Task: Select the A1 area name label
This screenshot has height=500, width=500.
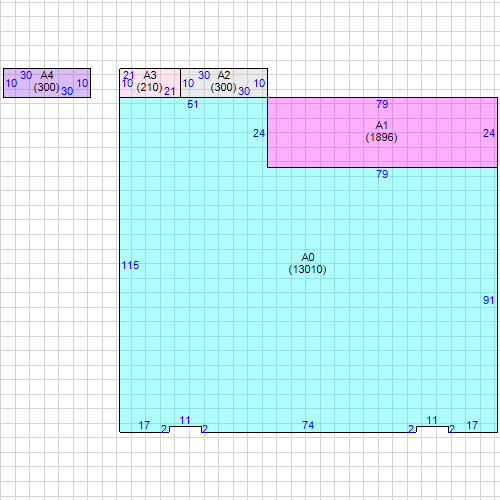Action: (x=382, y=125)
